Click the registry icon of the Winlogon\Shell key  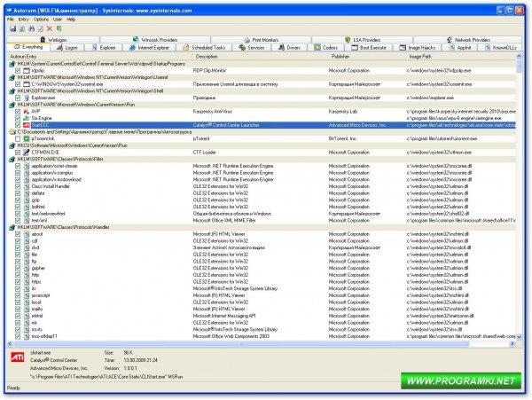tap(12, 91)
